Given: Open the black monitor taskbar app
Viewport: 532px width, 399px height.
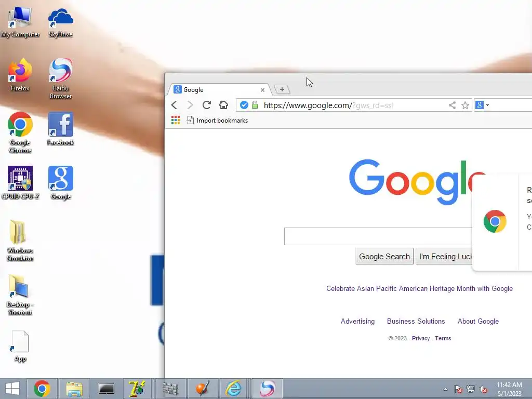Looking at the screenshot, I should coord(106,389).
